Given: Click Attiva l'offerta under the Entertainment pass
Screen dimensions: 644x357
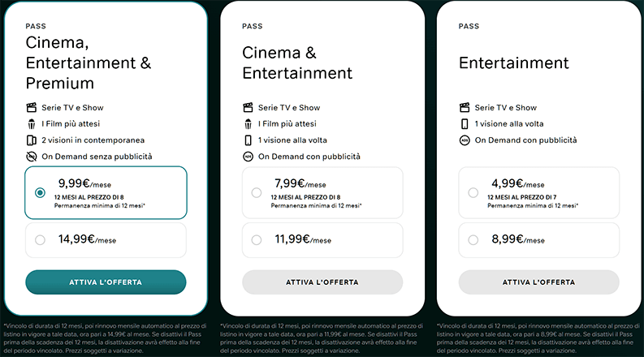Looking at the screenshot, I should pos(539,282).
